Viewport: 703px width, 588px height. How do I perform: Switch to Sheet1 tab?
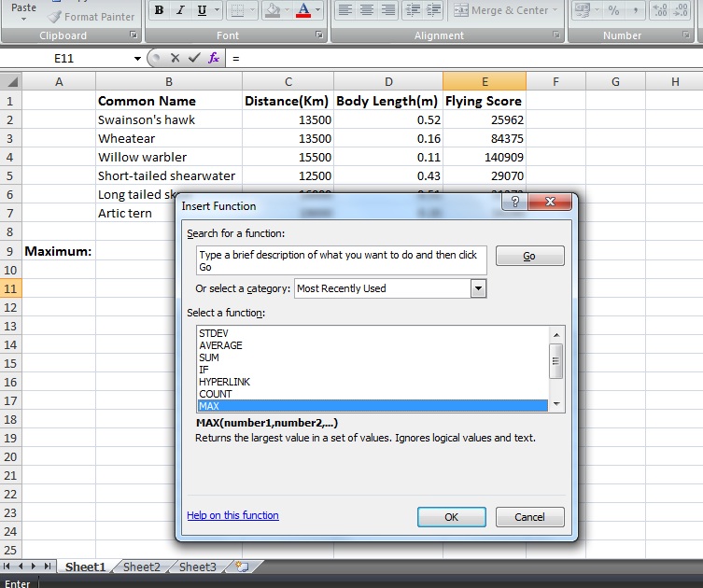[85, 567]
